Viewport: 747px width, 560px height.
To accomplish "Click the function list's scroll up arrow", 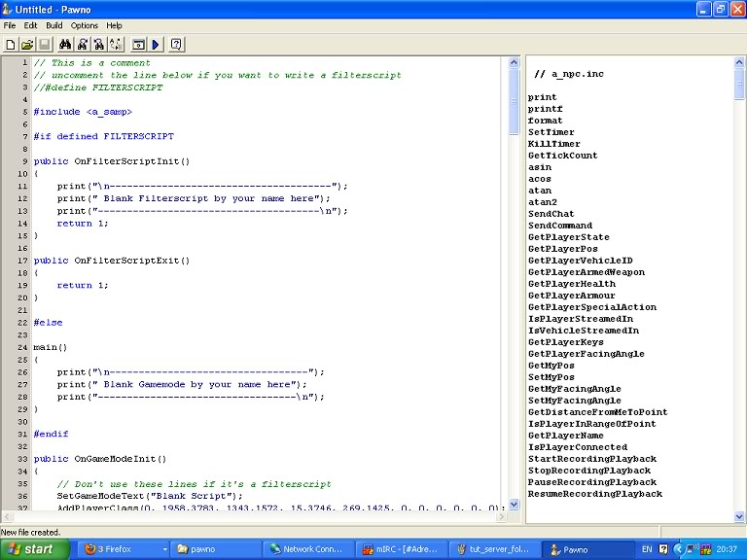I will tap(739, 62).
